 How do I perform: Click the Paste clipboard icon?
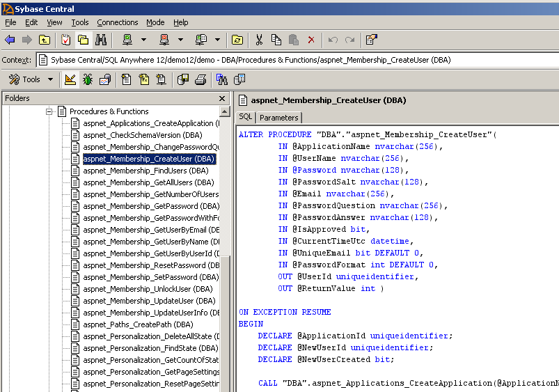(293, 40)
